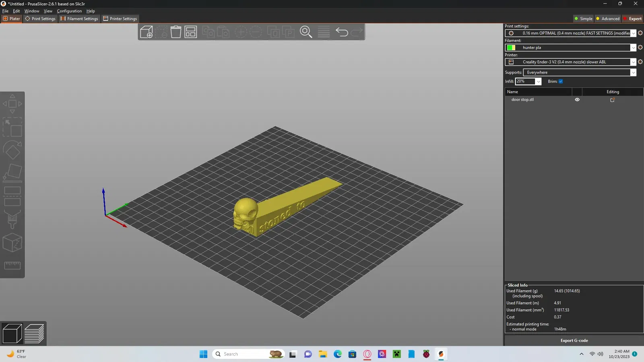This screenshot has height=362, width=644.
Task: Select the Scale gizmo tool
Action: point(12,127)
